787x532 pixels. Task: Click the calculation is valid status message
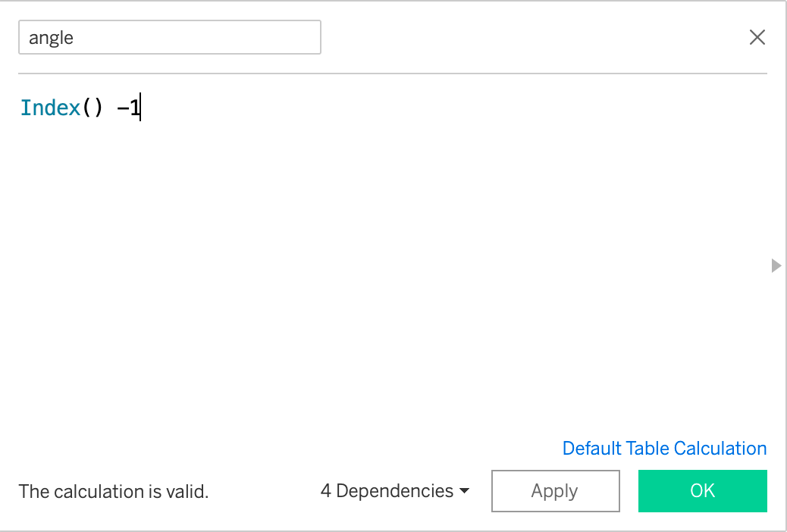click(113, 492)
